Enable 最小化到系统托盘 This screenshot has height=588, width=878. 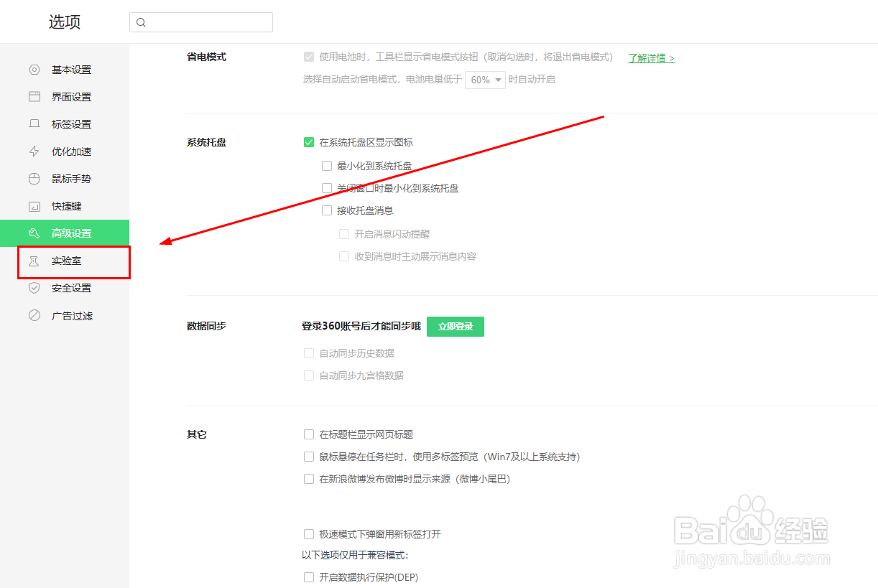click(x=327, y=166)
